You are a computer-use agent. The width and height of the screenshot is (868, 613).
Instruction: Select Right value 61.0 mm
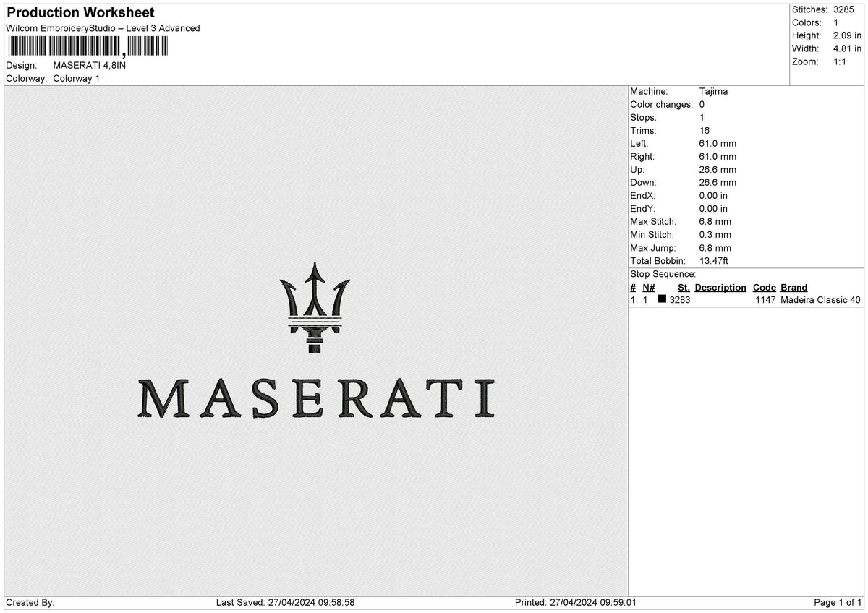pos(718,156)
